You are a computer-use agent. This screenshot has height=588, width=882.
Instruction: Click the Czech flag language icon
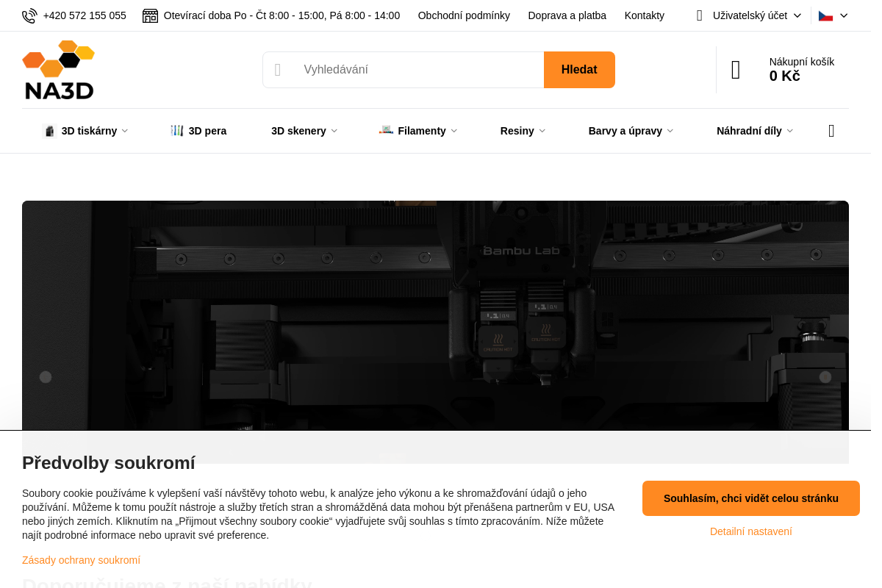click(x=825, y=15)
